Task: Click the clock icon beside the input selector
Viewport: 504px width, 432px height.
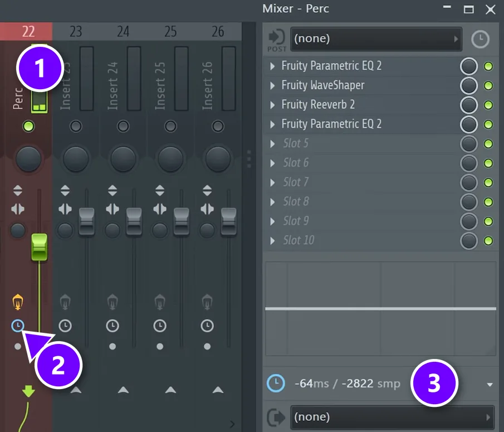Action: (480, 39)
